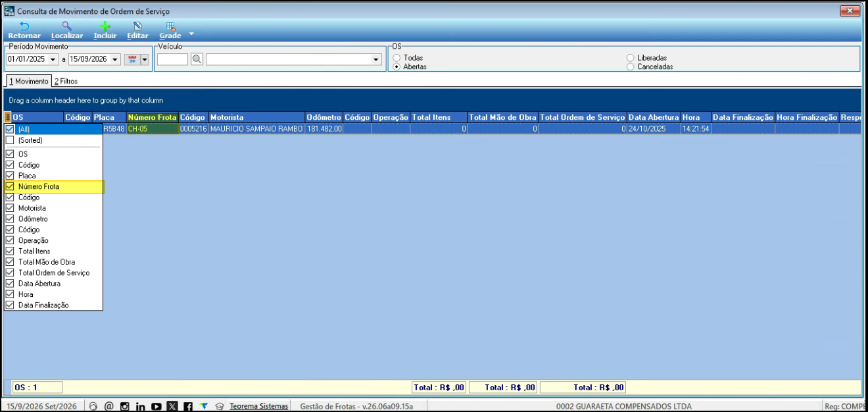
Task: Click the Editar toolbar icon
Action: coord(137,30)
